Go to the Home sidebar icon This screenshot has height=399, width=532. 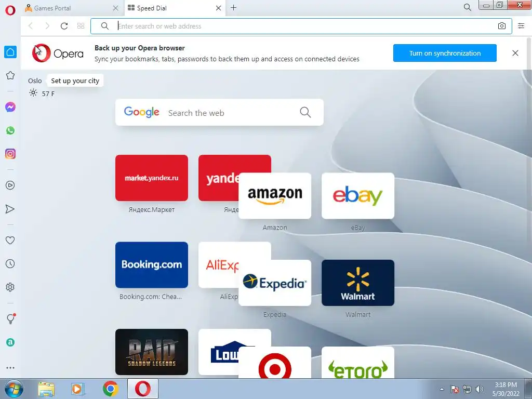pyautogui.click(x=10, y=52)
